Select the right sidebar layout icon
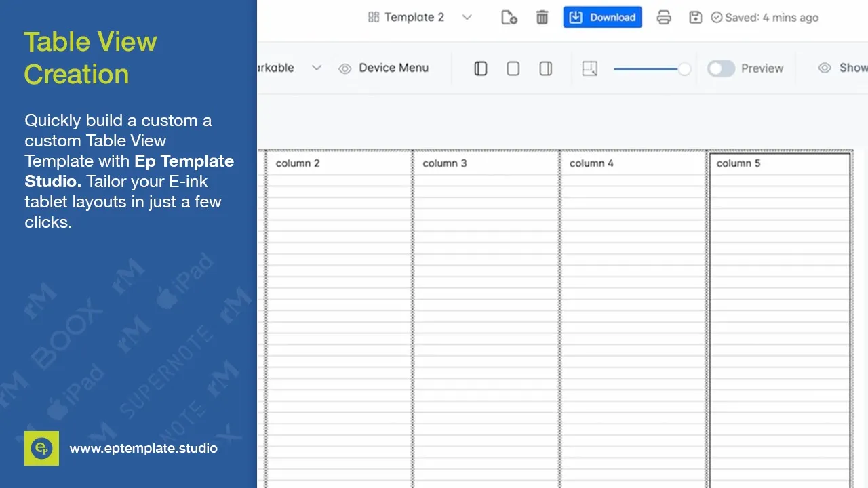The image size is (868, 488). [x=546, y=68]
